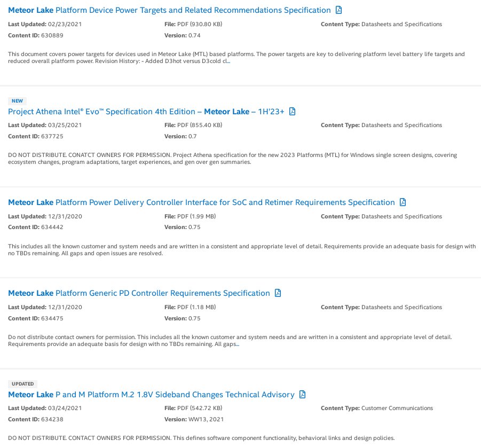This screenshot has height=448, width=481.
Task: Click PDF icon beside Generic PD Controller Requirements
Action: (278, 293)
